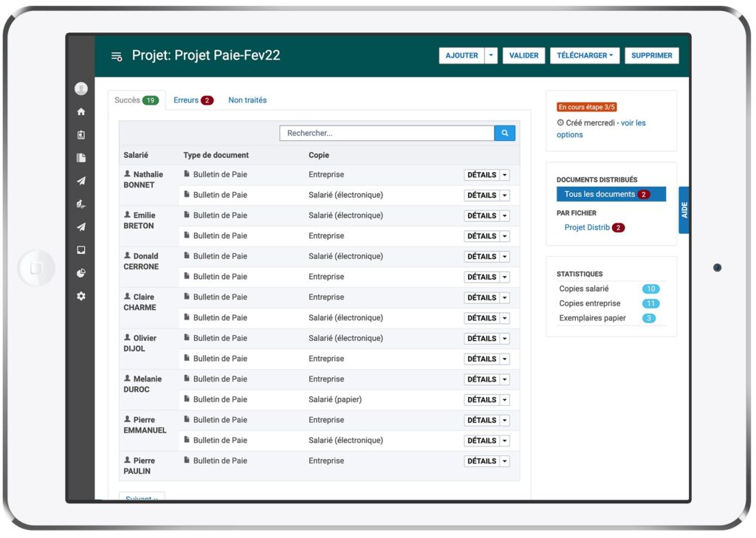
Task: Open settings with the gear icon
Action: coord(81,296)
